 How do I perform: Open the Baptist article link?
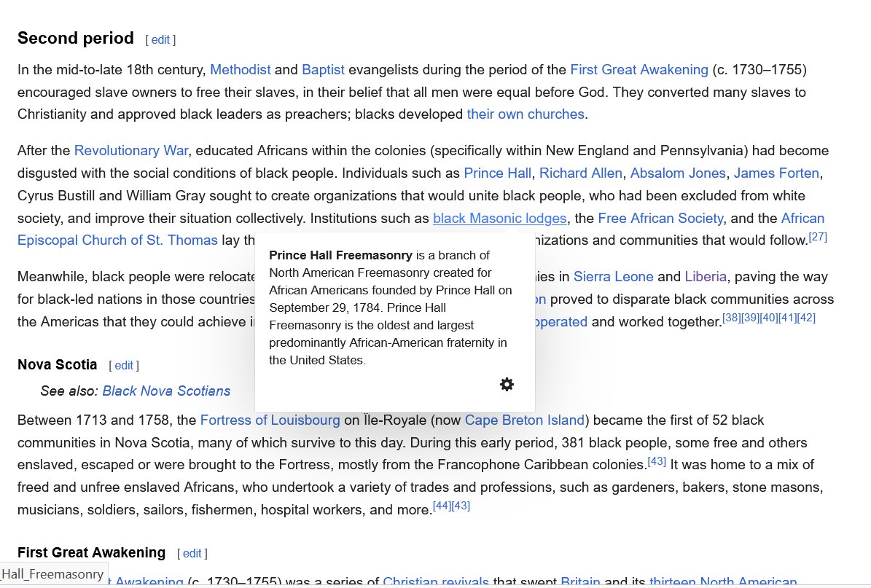click(324, 70)
